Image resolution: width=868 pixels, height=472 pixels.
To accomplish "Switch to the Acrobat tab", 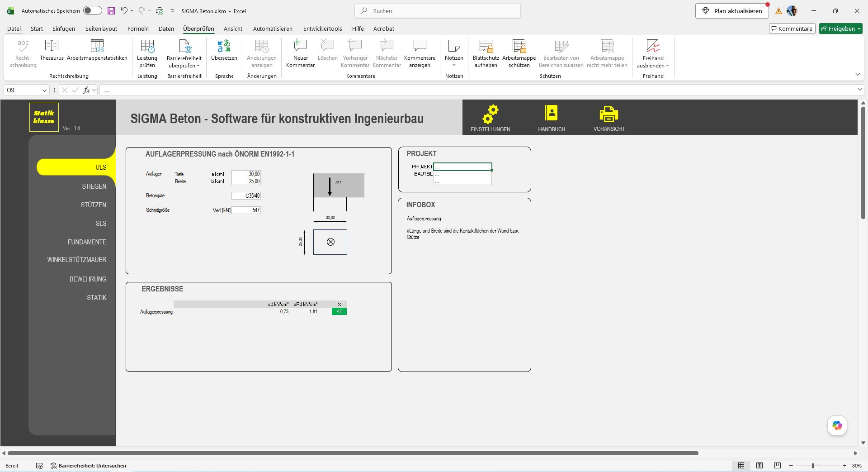I will coord(384,29).
